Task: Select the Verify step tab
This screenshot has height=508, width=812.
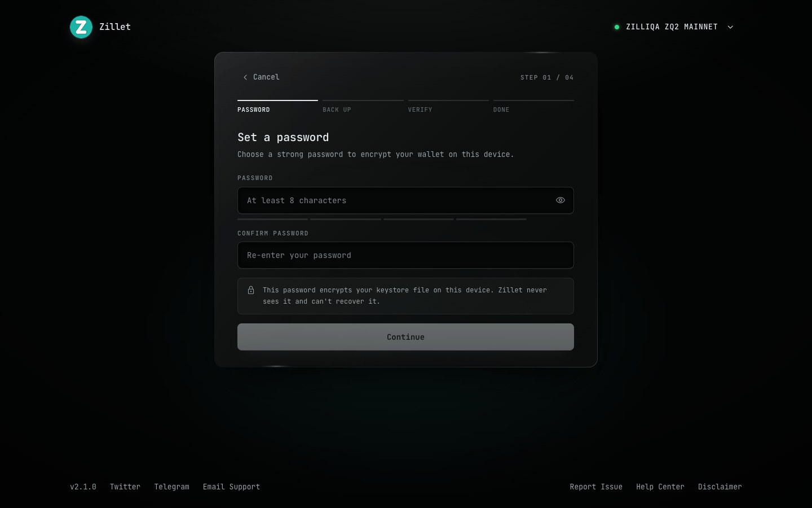Action: (x=448, y=107)
